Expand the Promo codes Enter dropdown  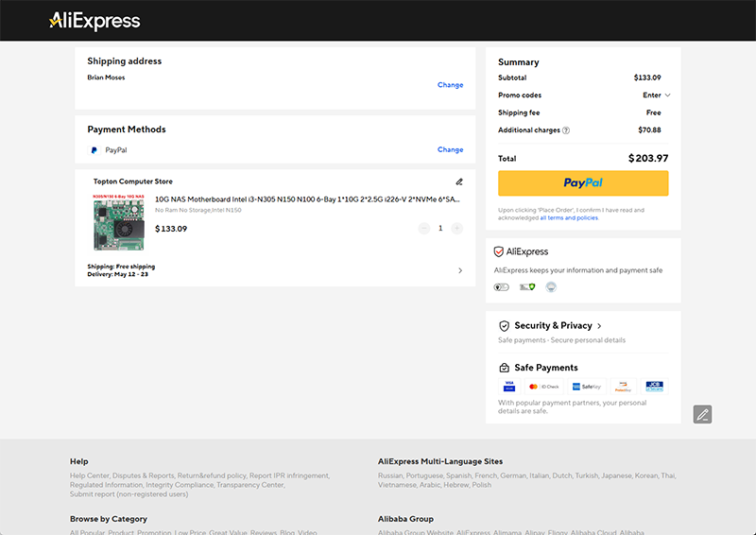[656, 95]
